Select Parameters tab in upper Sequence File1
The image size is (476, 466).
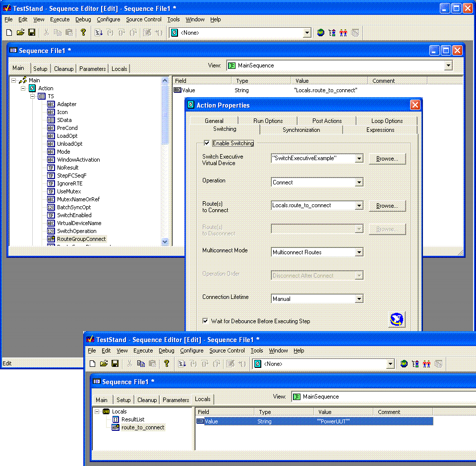click(93, 69)
